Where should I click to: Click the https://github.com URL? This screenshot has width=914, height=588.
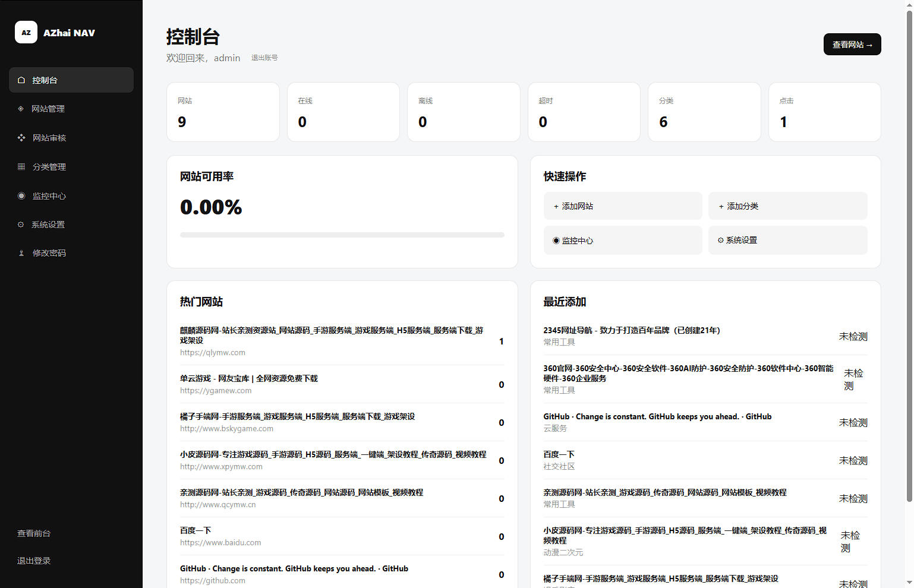(213, 581)
